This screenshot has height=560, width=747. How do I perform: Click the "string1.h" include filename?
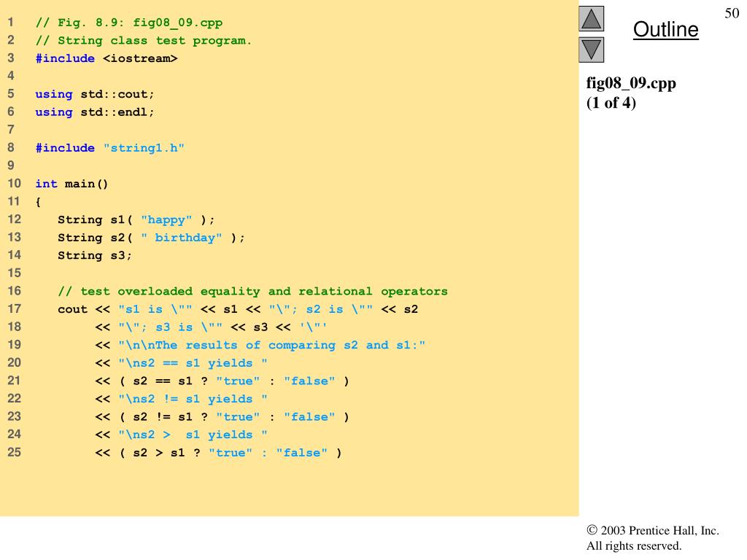pyautogui.click(x=144, y=148)
